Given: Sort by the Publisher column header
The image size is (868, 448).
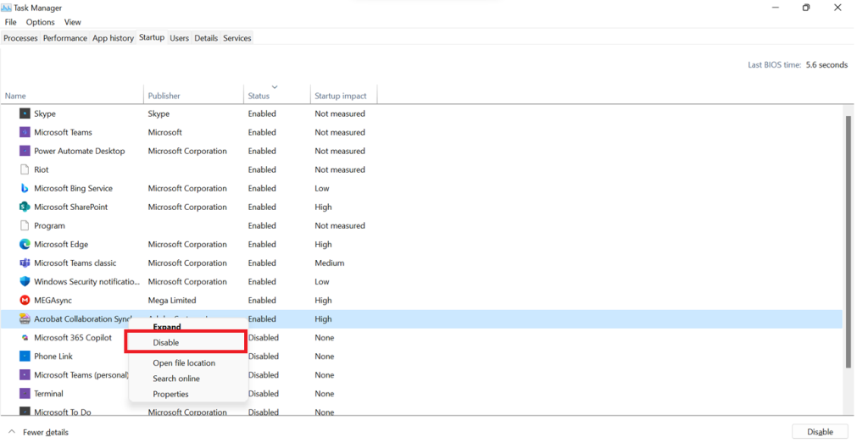Looking at the screenshot, I should point(194,96).
